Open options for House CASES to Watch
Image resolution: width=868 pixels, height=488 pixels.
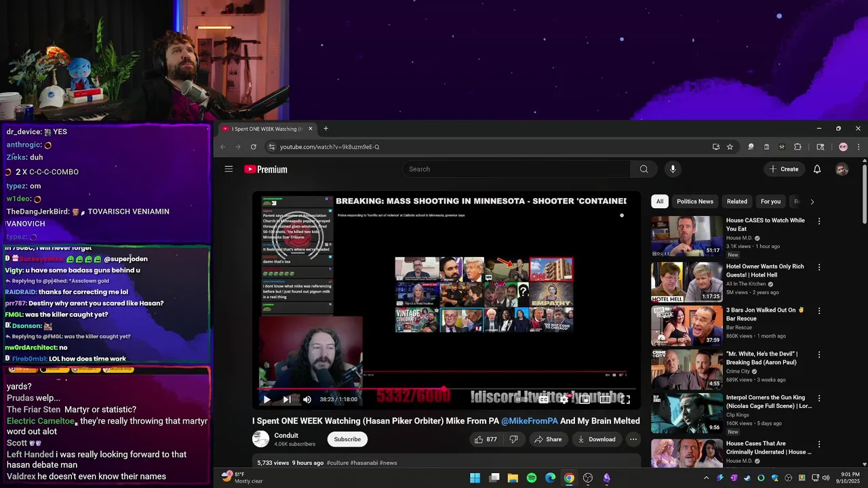pyautogui.click(x=818, y=221)
